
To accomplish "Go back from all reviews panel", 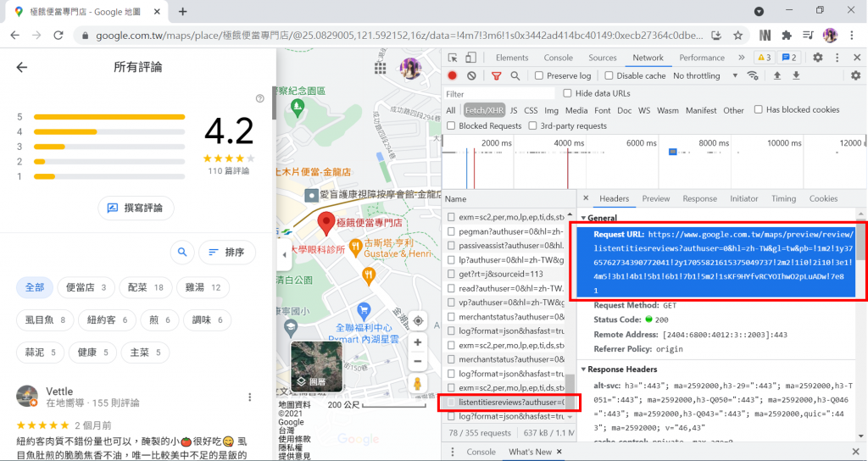I will coord(21,68).
